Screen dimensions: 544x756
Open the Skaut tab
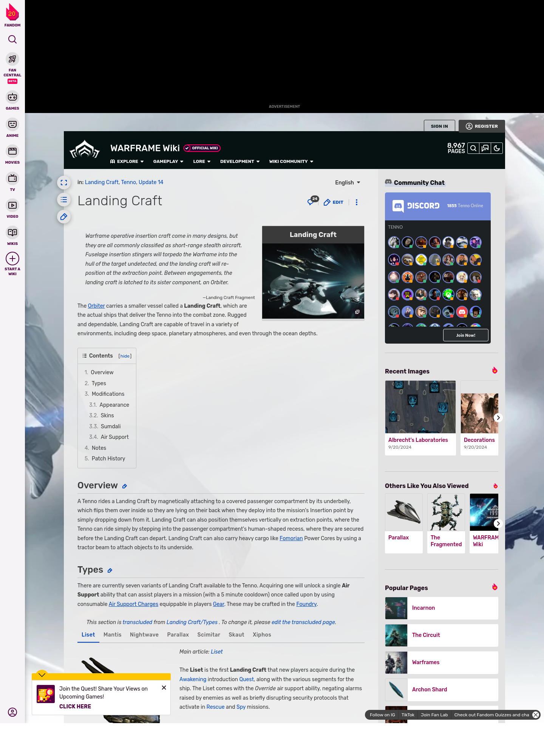tap(236, 635)
